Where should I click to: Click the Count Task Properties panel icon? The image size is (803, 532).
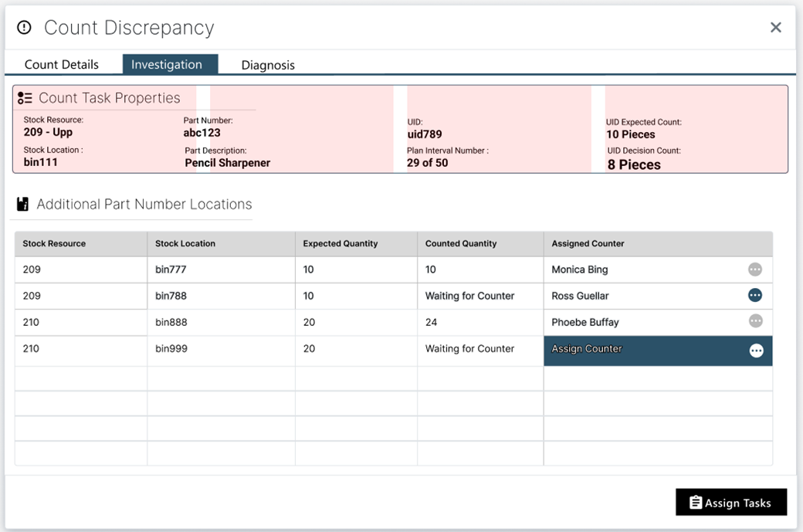point(25,97)
